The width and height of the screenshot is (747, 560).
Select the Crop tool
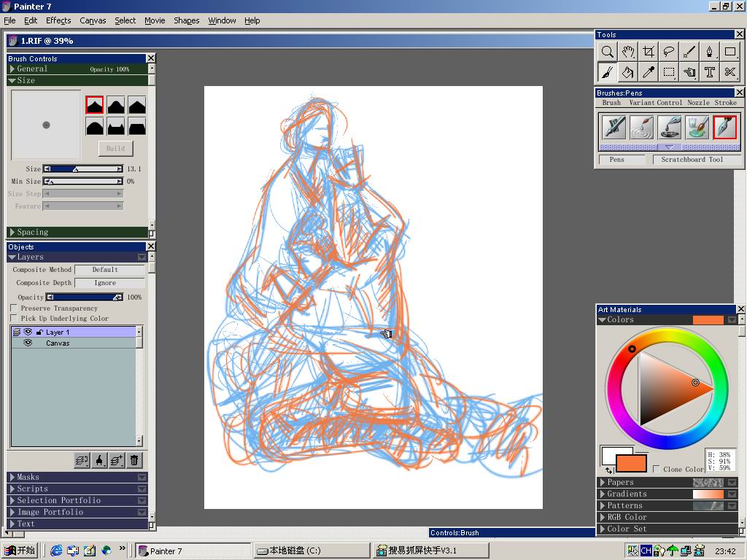click(x=648, y=52)
